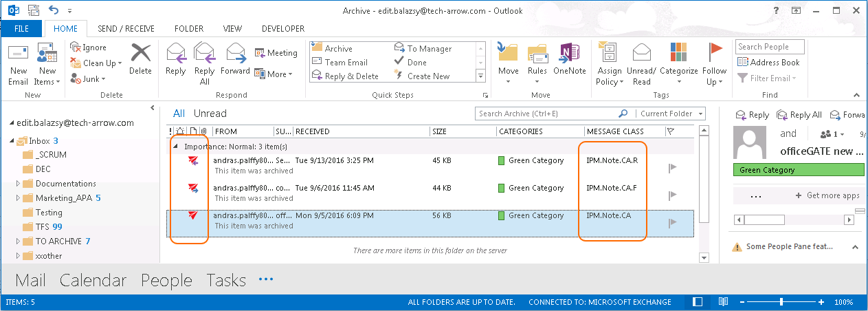Switch to Reading view in the status bar
Image resolution: width=868 pixels, height=311 pixels.
[723, 302]
